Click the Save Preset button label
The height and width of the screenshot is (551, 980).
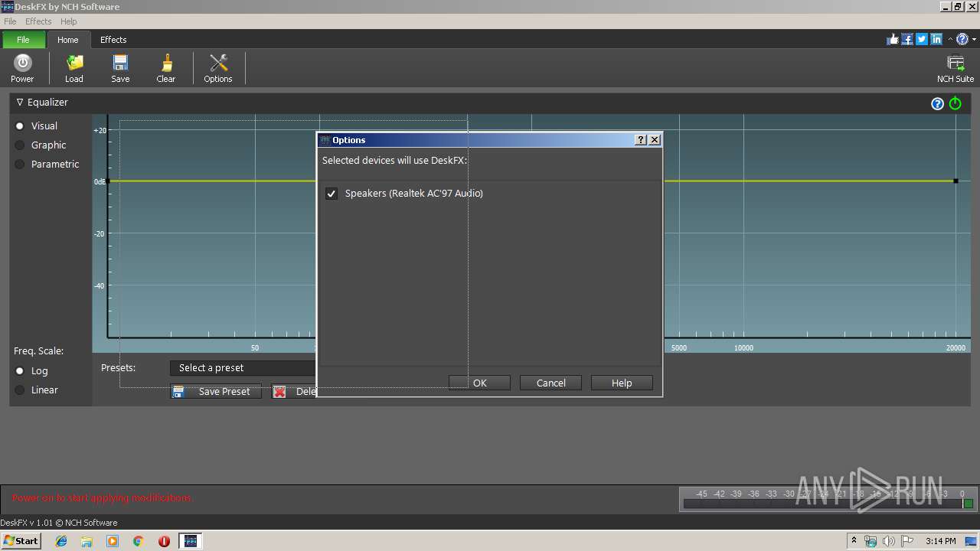[x=224, y=391]
